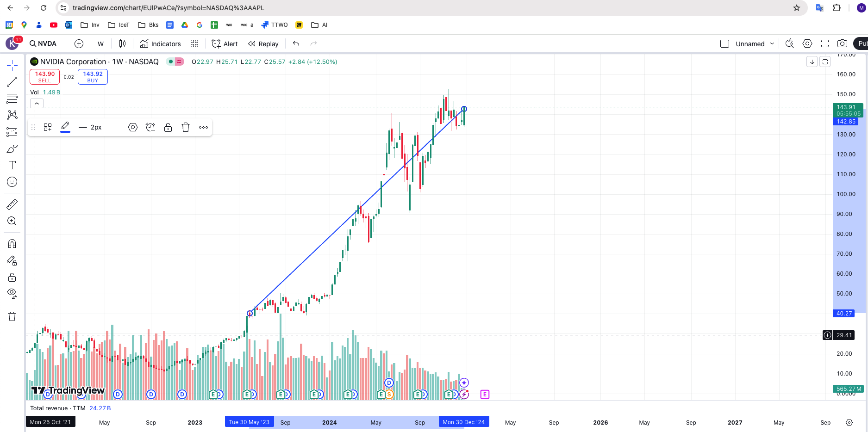The image size is (868, 432).
Task: Toggle magnet mode
Action: tap(12, 244)
